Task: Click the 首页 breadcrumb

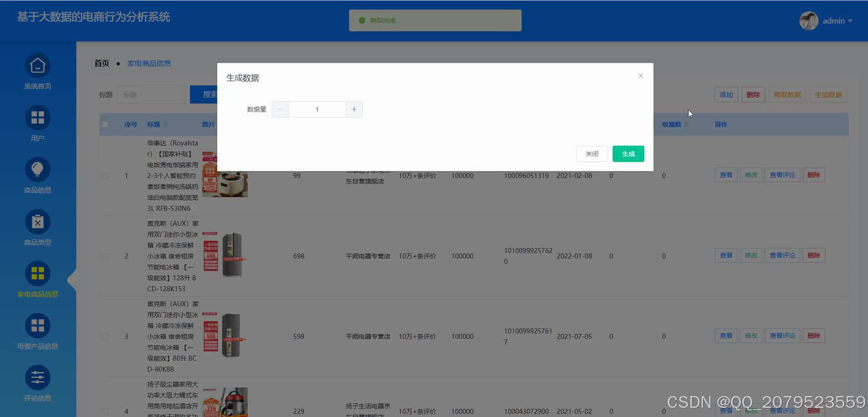Action: [x=102, y=63]
